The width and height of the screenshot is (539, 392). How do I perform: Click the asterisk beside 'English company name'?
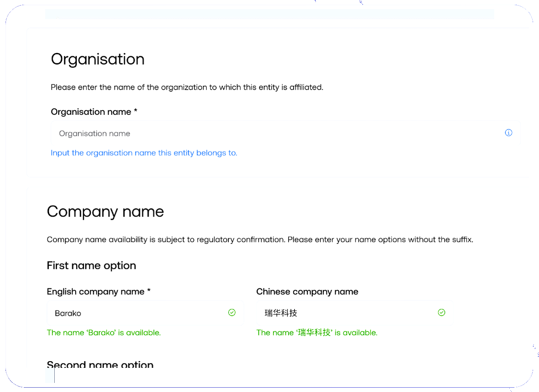(149, 291)
